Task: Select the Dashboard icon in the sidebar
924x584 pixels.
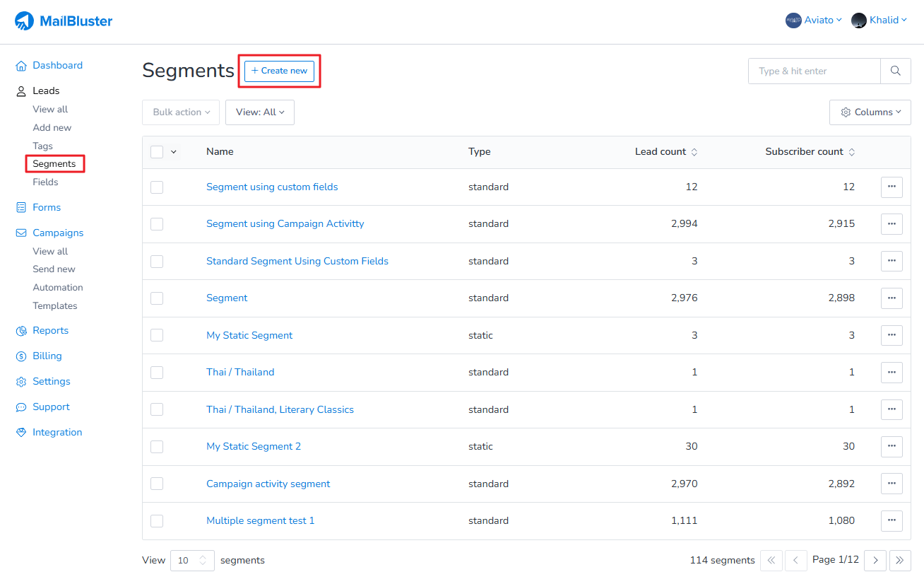Action: (x=20, y=65)
